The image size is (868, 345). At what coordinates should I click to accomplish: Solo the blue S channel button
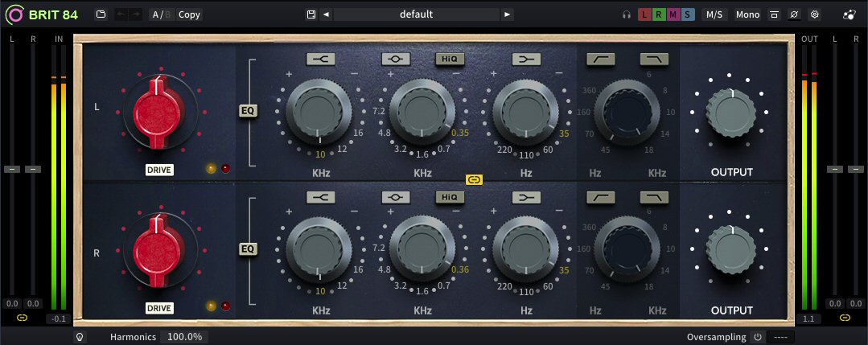(687, 15)
